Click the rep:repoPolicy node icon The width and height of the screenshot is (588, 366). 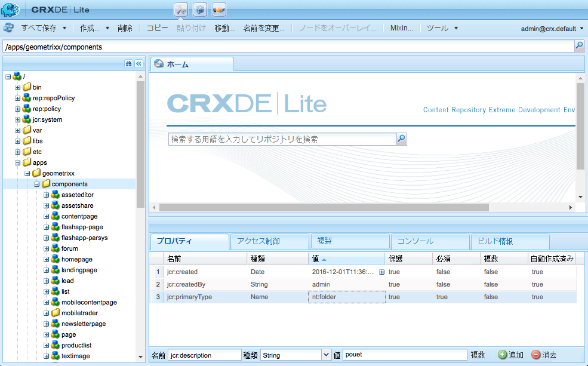pos(27,98)
